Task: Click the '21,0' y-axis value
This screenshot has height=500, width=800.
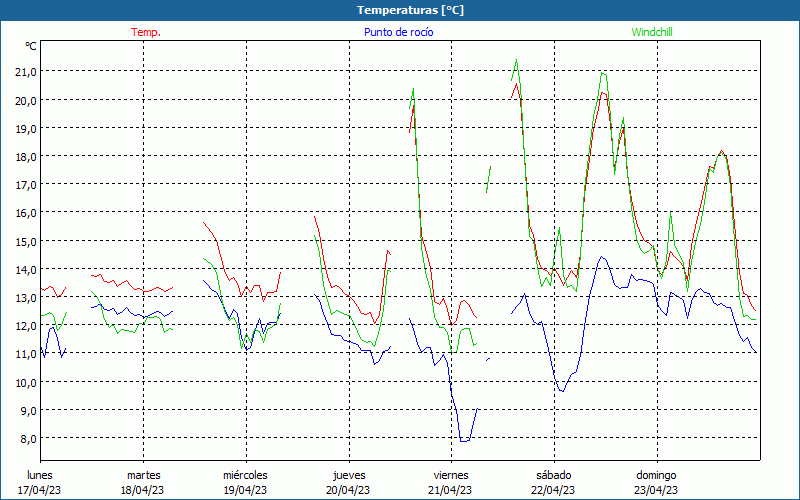Action: (x=26, y=72)
